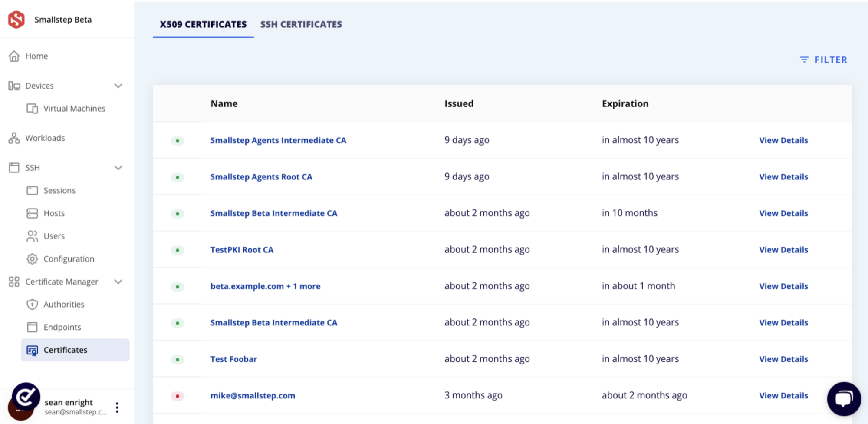Click the Workloads icon
The image size is (868, 424).
click(x=14, y=138)
